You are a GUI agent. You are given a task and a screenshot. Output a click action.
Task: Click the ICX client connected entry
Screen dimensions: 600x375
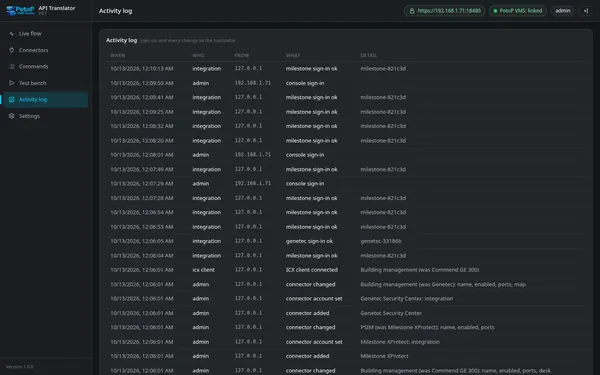pos(311,270)
